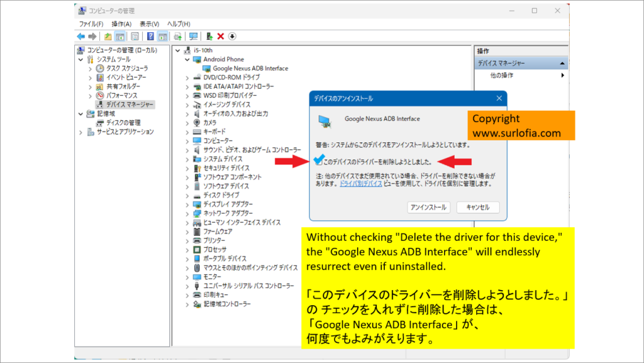This screenshot has width=644, height=363.
Task: Click the red X uninstall device icon
Action: 220,36
